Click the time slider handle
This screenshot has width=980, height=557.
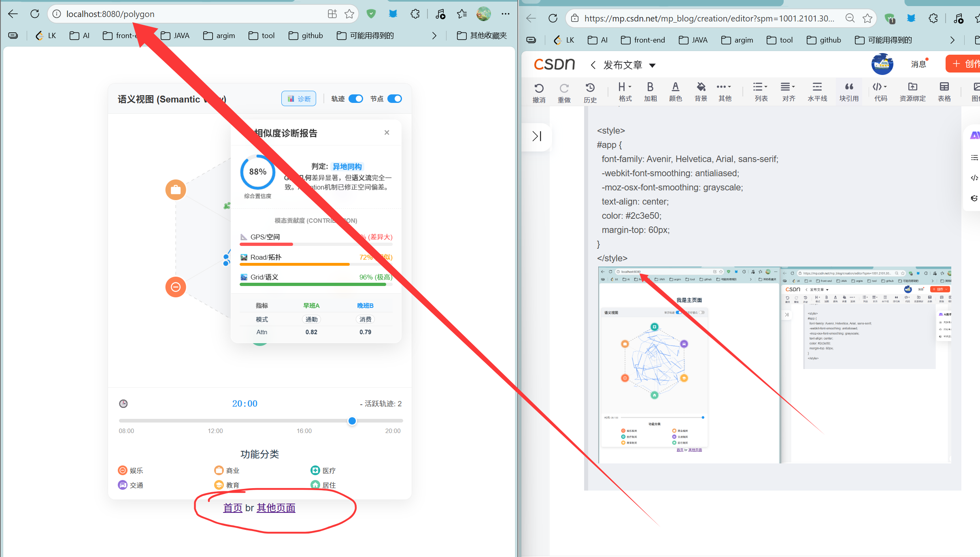pyautogui.click(x=352, y=421)
